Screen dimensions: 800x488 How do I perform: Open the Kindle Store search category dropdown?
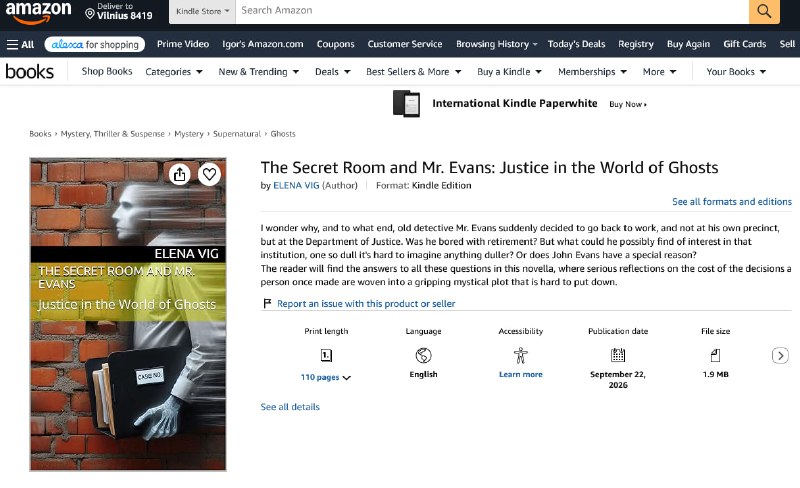point(202,11)
